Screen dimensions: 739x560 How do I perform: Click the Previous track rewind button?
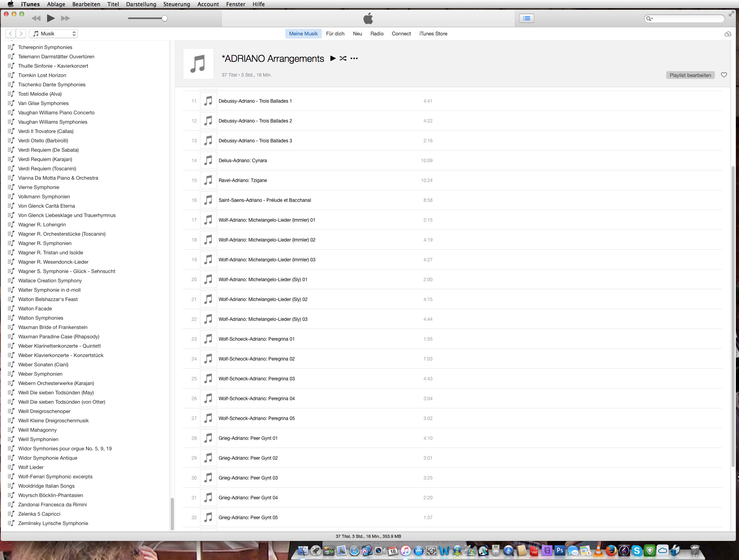(36, 18)
